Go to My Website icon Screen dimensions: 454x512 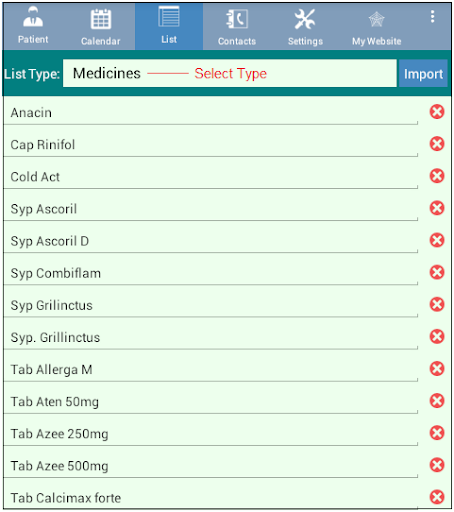[376, 19]
